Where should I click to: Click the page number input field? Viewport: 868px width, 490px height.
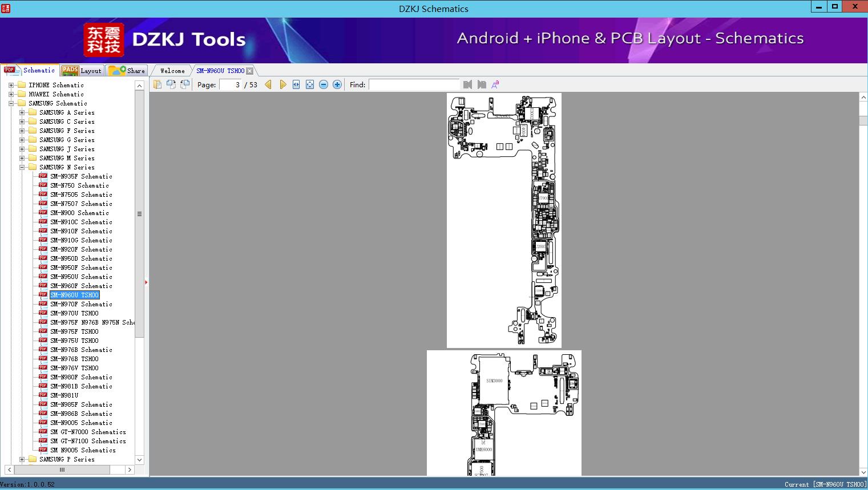click(231, 84)
